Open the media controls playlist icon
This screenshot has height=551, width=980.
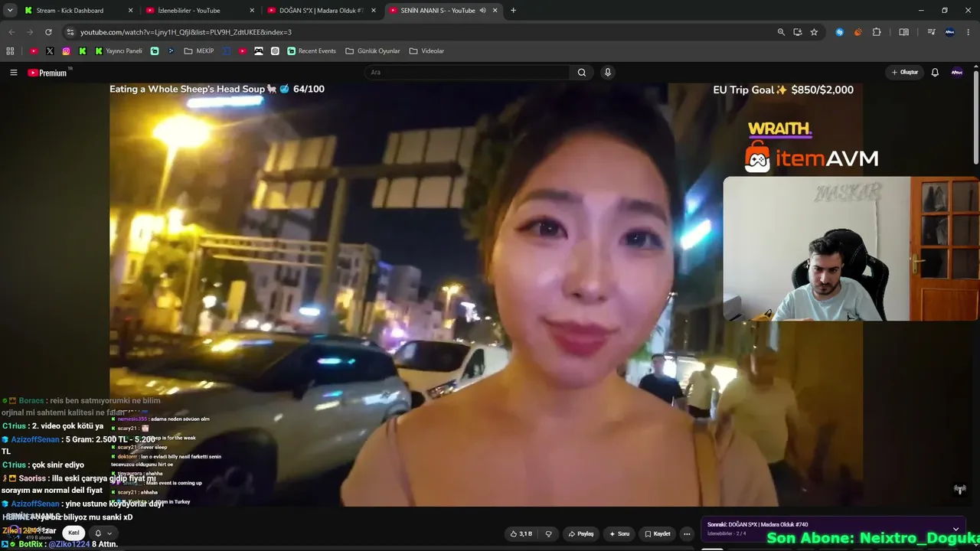tap(931, 32)
